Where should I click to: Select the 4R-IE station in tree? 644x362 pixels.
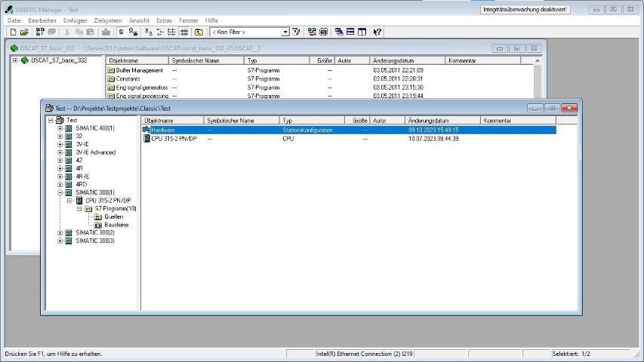[82, 176]
